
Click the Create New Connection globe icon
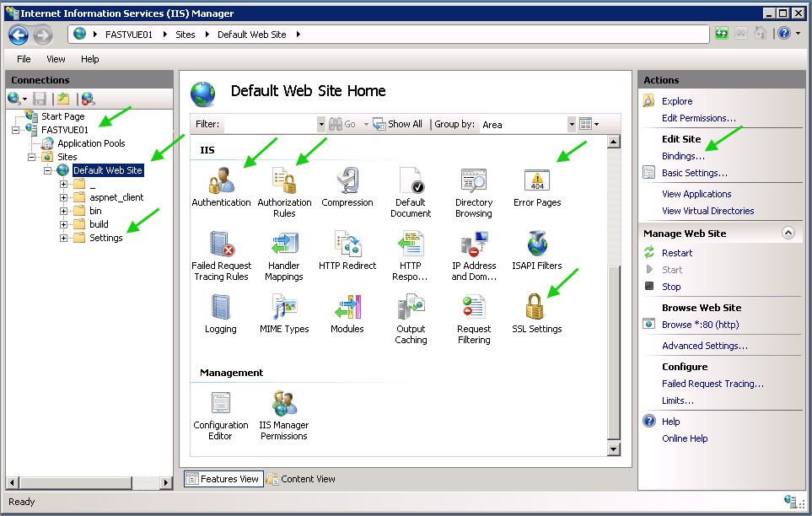click(x=14, y=99)
